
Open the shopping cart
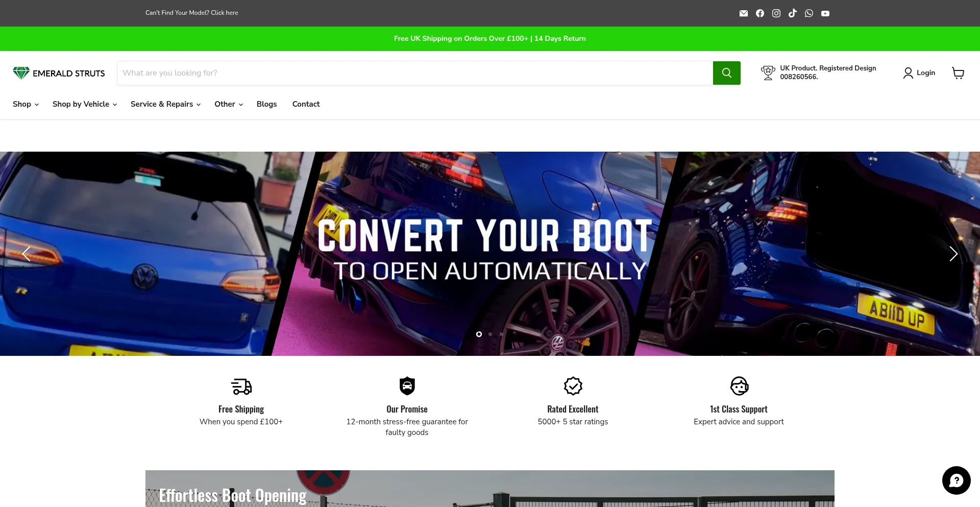958,73
